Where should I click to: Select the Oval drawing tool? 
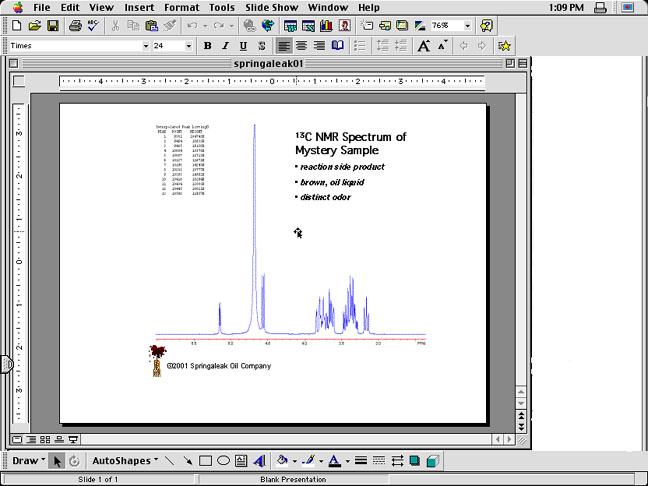pos(223,461)
